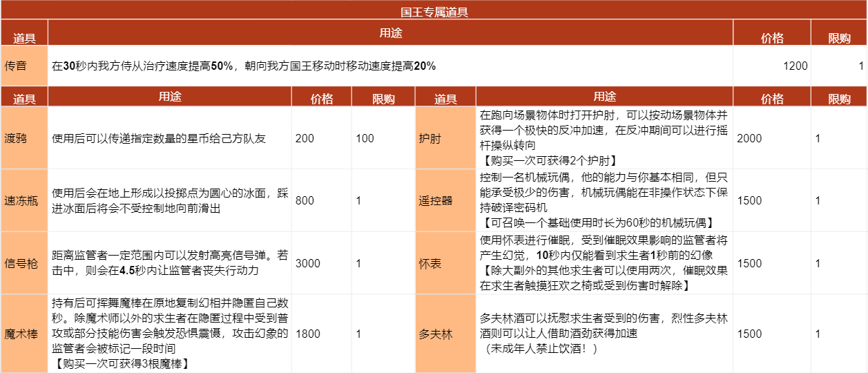Click the 遥控器 description about 机械玩偶
This screenshot has height=373, width=868.
pos(604,200)
